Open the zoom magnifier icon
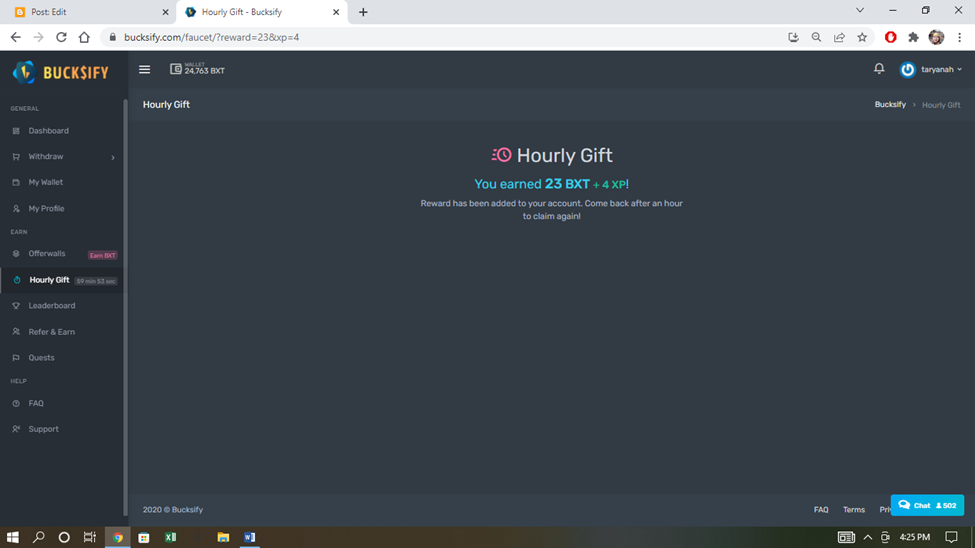Viewport: 975px width, 548px height. coord(816,37)
